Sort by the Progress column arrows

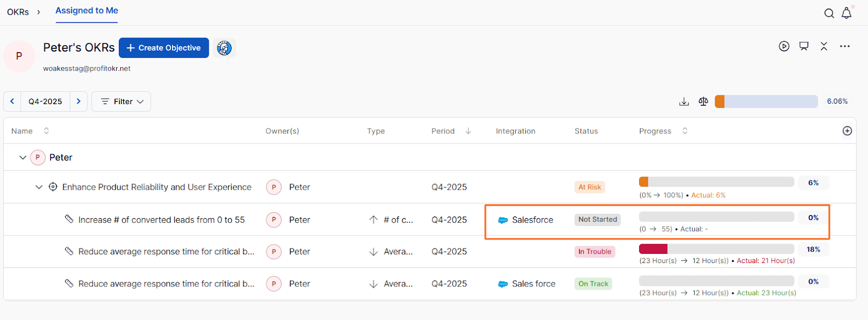685,131
